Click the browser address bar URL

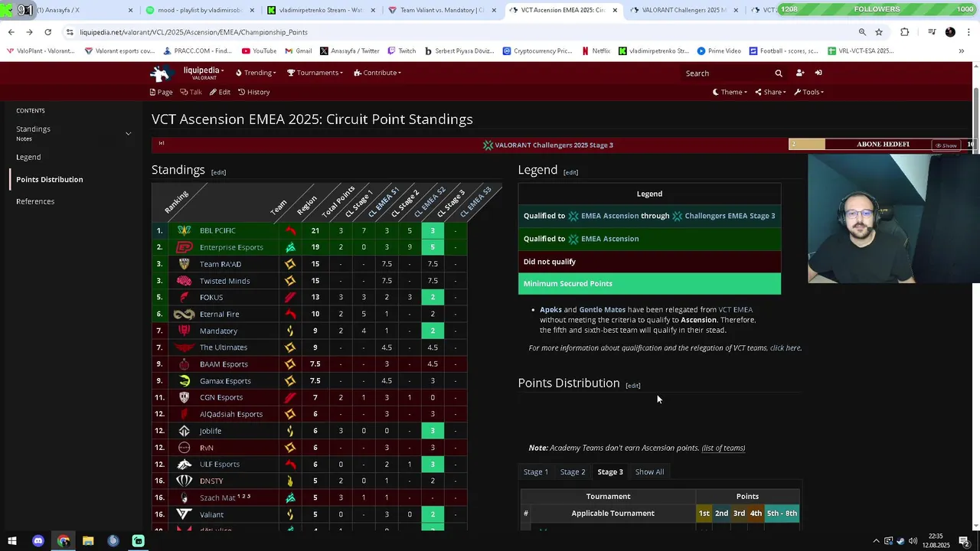(x=194, y=32)
